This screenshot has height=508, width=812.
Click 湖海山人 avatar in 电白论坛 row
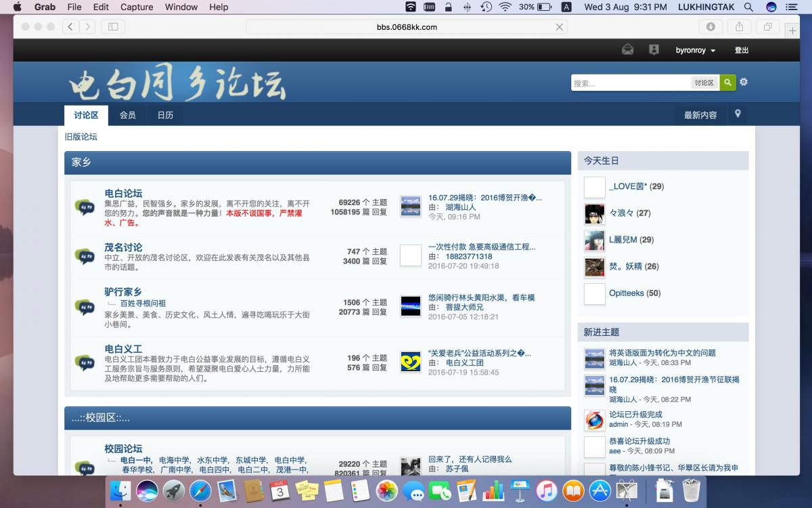[x=410, y=207]
